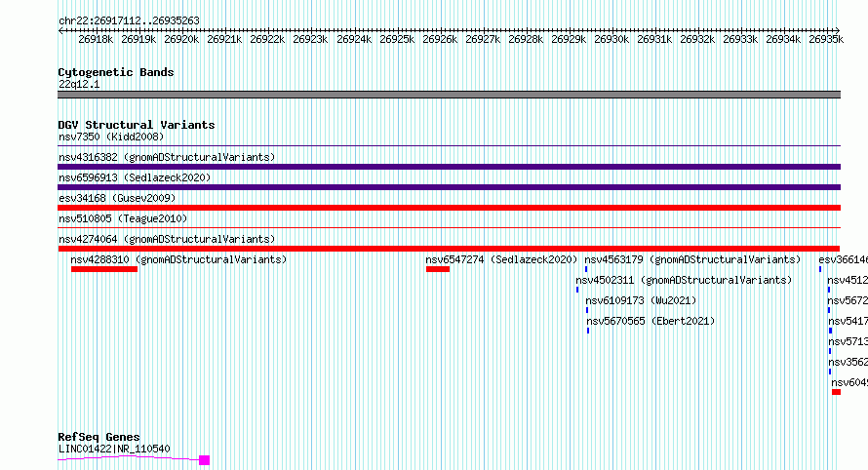The image size is (868, 470).
Task: Click the chr22:26917112..26935263 coordinate text
Action: 129,20
